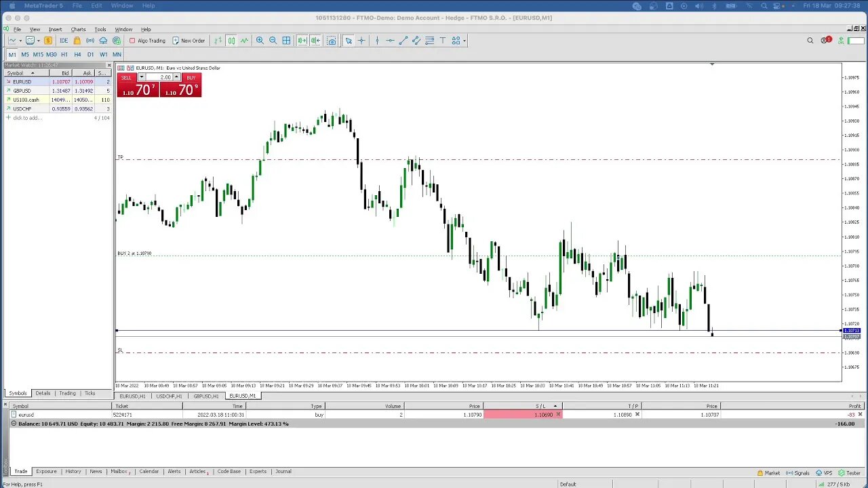Image resolution: width=868 pixels, height=488 pixels.
Task: Increase the lot volume arrow
Action: (x=176, y=77)
